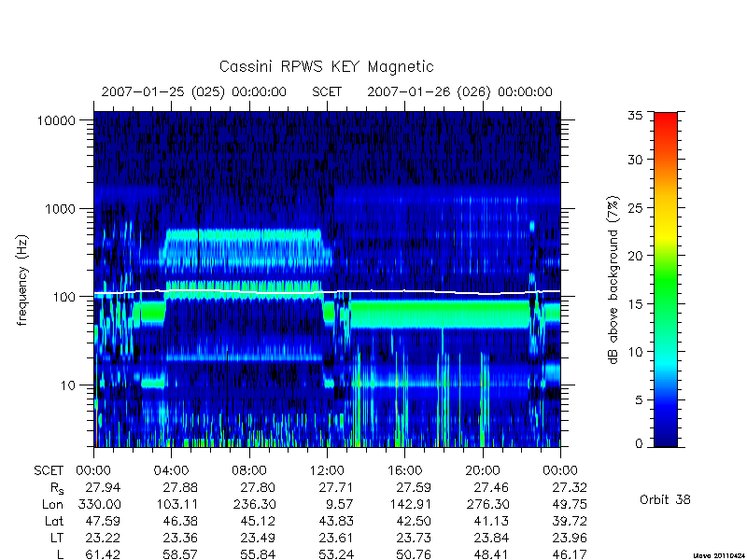The image size is (747, 560).
Task: Click the 16:00 time tick label
Action: pos(405,471)
